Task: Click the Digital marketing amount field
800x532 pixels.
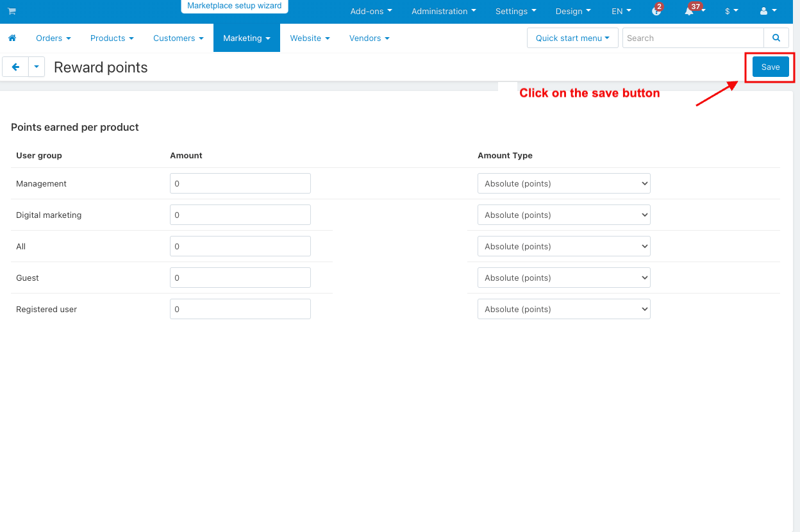Action: pos(240,215)
